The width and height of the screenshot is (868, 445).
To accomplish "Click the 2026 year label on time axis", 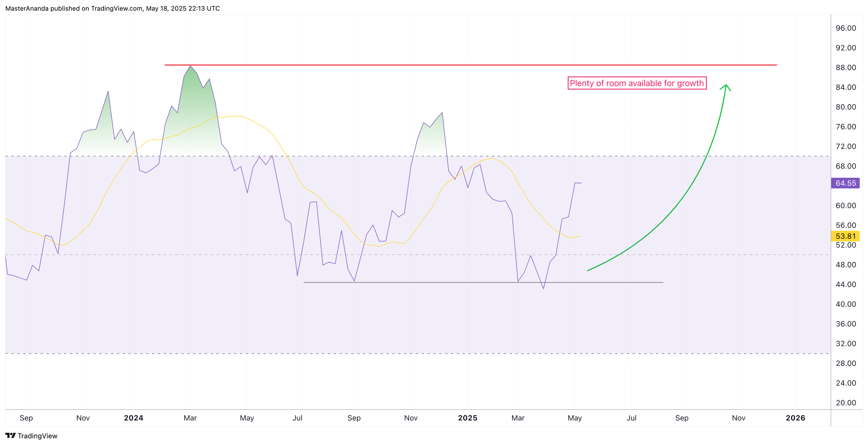I will click(796, 418).
